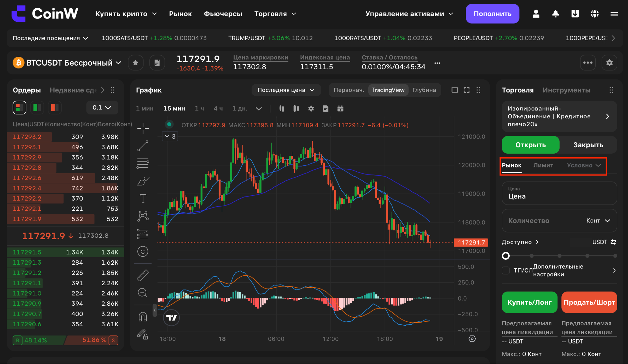Expand the Условно order type dropdown
This screenshot has height=364, width=628.
point(584,165)
